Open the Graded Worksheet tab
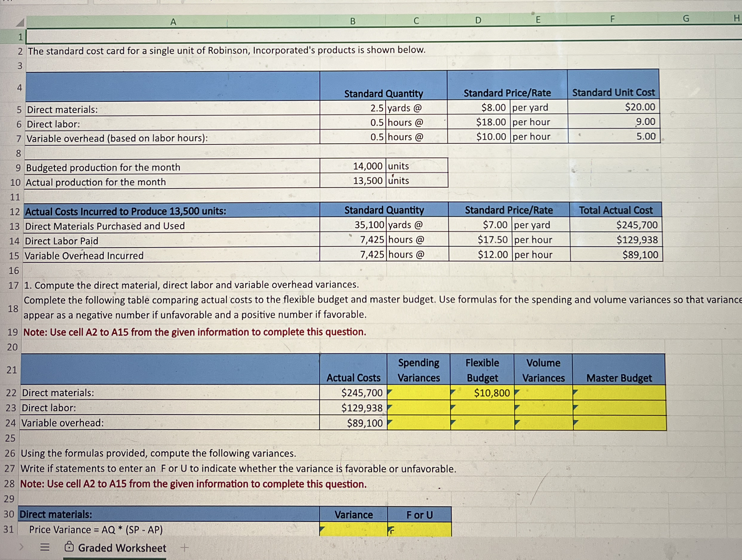The height and width of the screenshot is (560, 742). pyautogui.click(x=122, y=548)
